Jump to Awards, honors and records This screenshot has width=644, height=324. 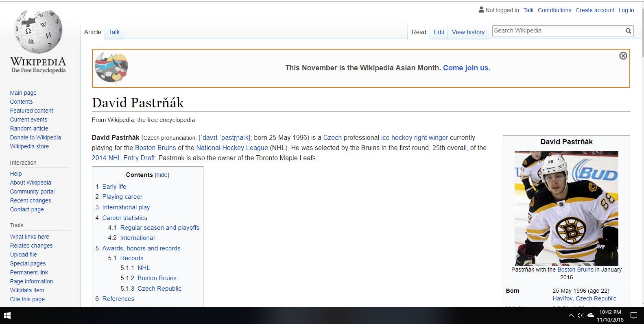[141, 248]
